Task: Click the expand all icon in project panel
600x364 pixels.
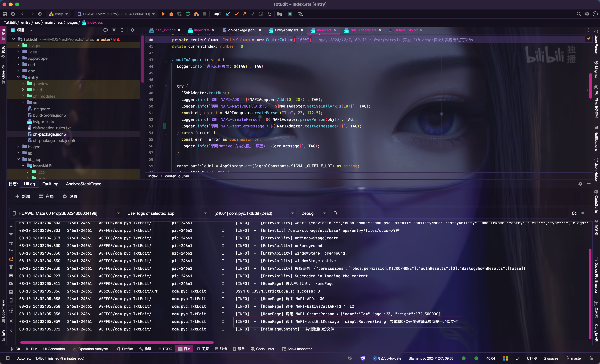Action: pyautogui.click(x=114, y=30)
